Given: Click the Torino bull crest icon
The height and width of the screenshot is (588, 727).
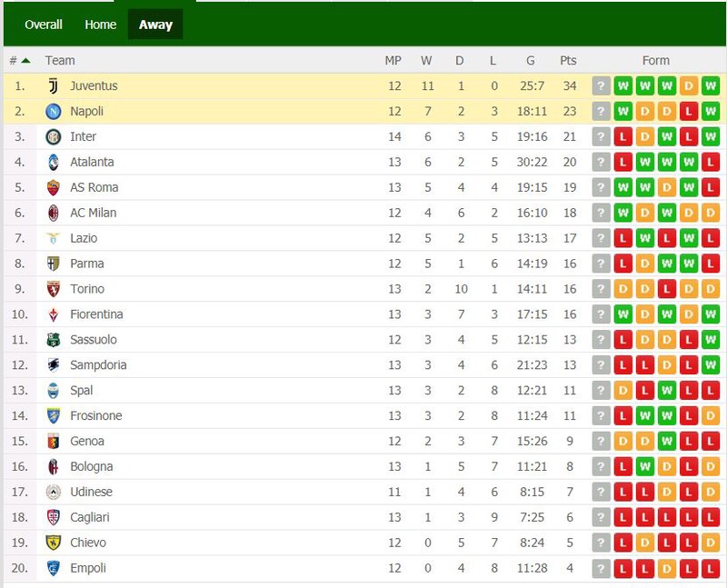Looking at the screenshot, I should pyautogui.click(x=54, y=289).
